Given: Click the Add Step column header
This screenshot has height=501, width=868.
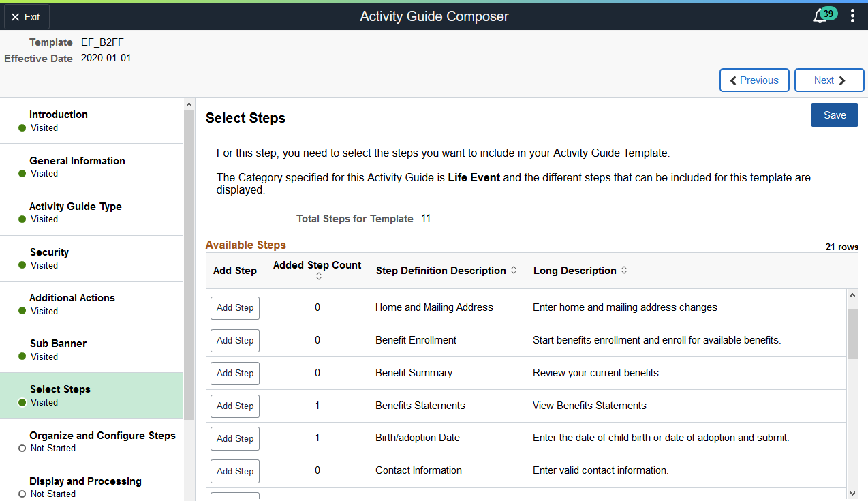Looking at the screenshot, I should pos(235,271).
